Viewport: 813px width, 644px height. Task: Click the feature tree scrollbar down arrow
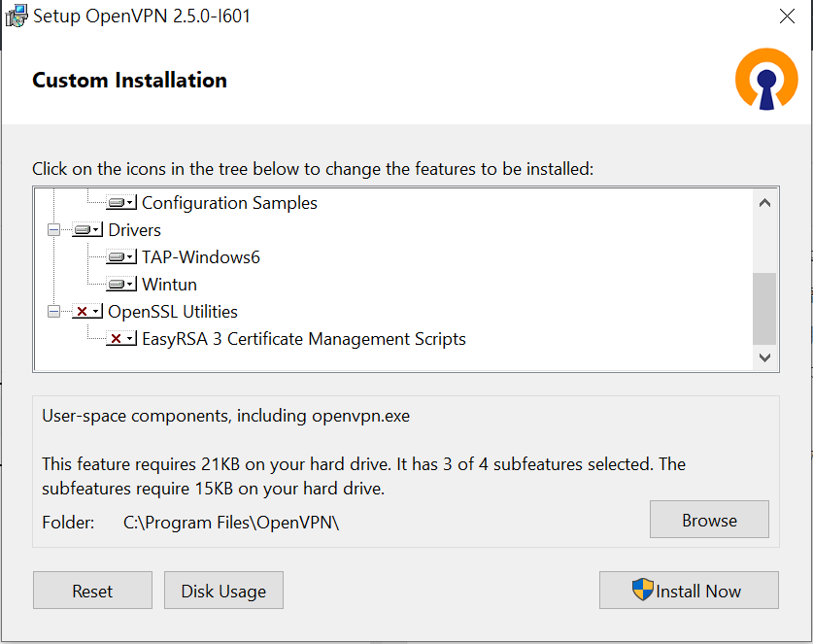coord(764,357)
